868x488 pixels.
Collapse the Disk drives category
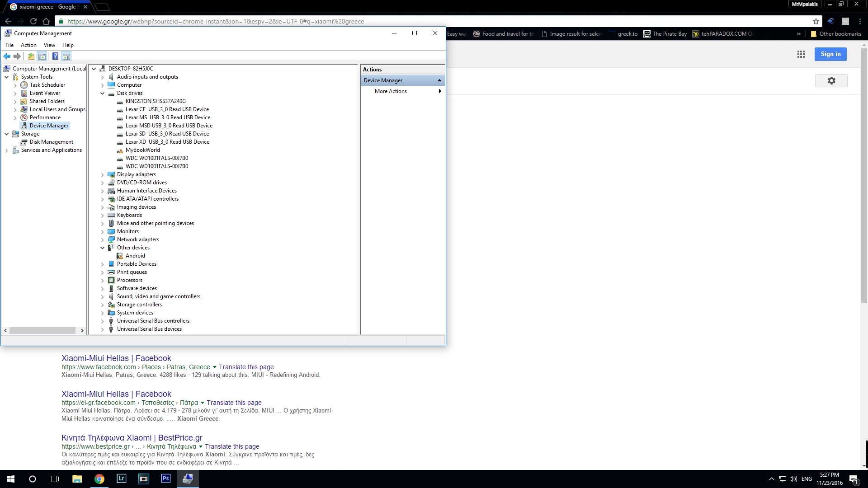point(103,94)
